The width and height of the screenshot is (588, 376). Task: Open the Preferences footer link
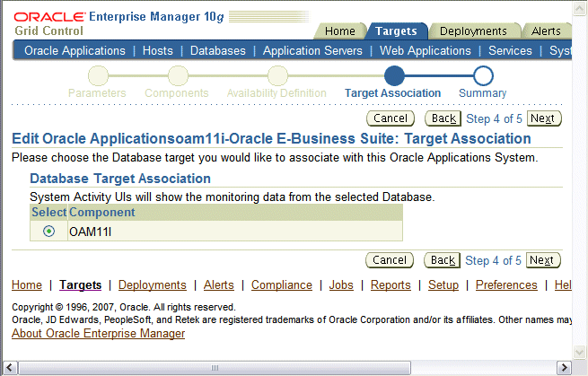click(506, 284)
